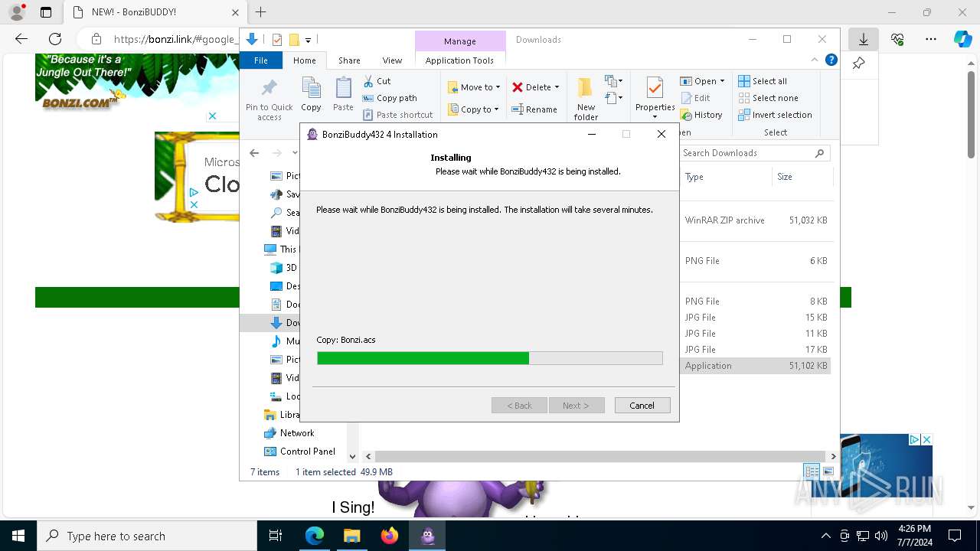980x551 pixels.
Task: Click the Manage contextual tab
Action: (x=459, y=41)
